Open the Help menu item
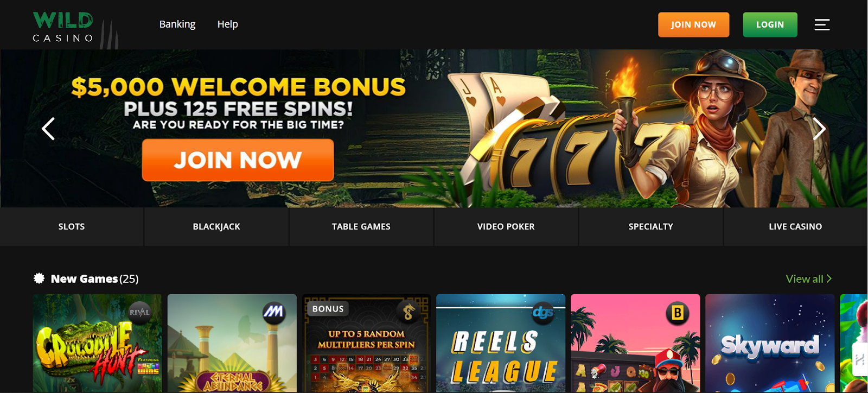The height and width of the screenshot is (393, 868). [x=227, y=24]
